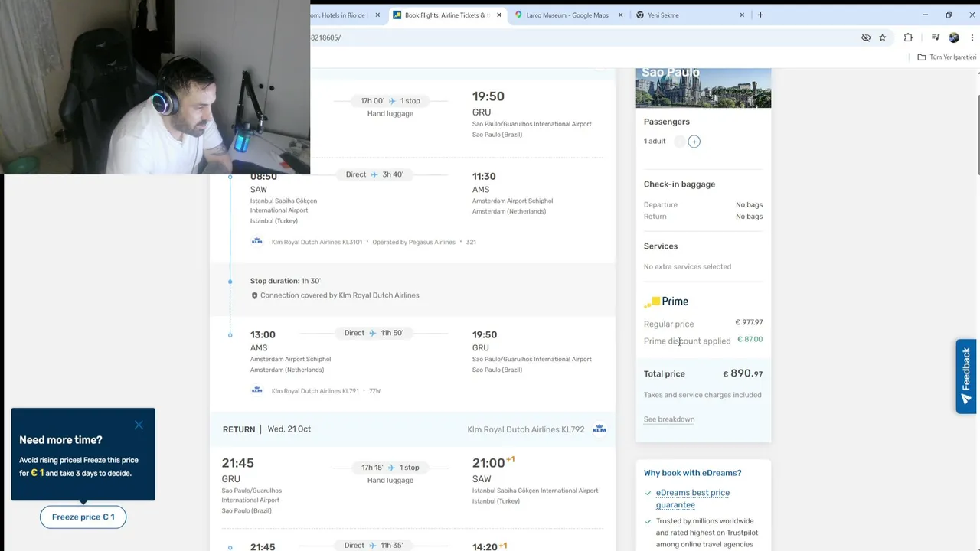This screenshot has width=980, height=551.
Task: Click the Sao Paulo destination photo
Action: point(704,88)
